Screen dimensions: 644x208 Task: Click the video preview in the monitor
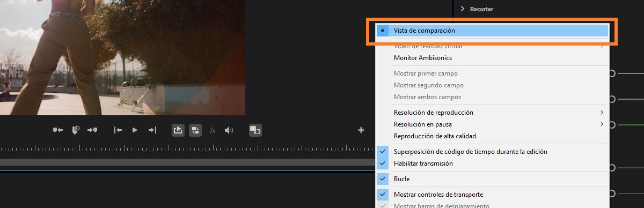122,57
